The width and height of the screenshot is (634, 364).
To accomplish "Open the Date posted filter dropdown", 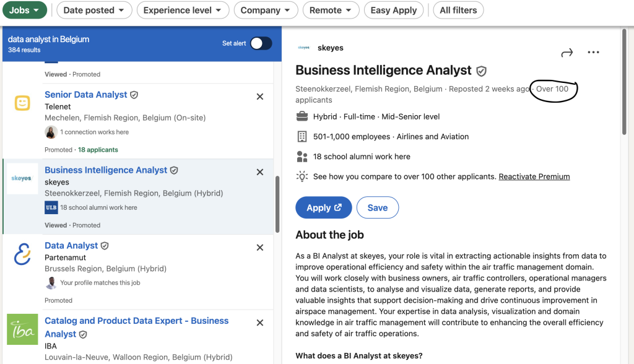I will (94, 10).
